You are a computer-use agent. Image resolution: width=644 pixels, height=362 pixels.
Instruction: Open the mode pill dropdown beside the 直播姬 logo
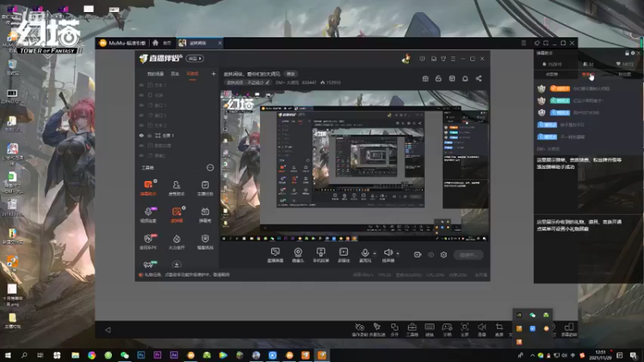(x=195, y=59)
